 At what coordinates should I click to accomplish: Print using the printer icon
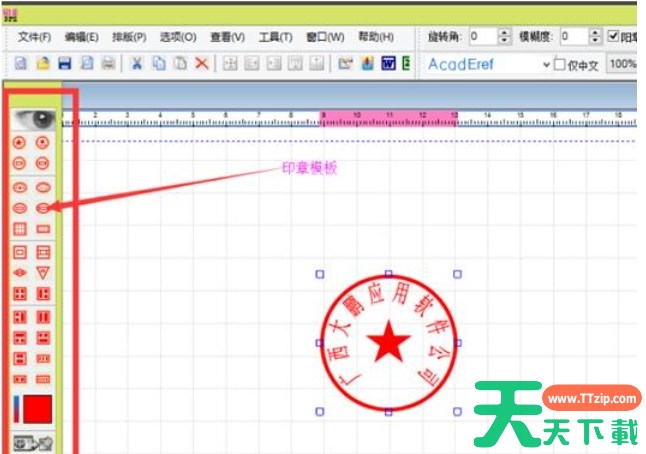tap(108, 63)
